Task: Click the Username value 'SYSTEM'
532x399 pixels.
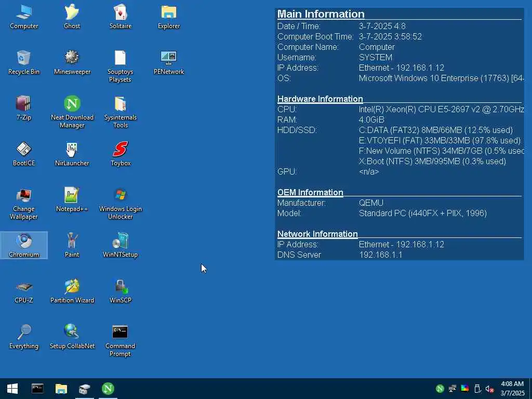Action: point(375,57)
